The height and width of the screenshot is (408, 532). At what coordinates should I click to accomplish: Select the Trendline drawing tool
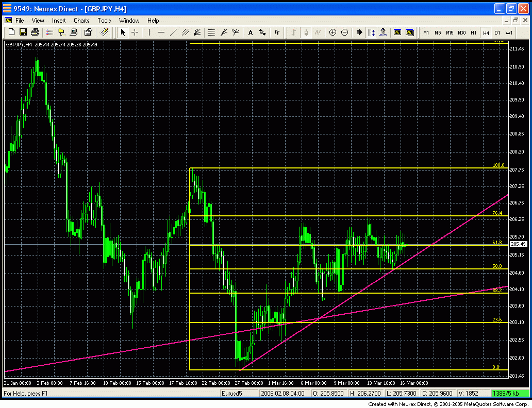[173, 32]
